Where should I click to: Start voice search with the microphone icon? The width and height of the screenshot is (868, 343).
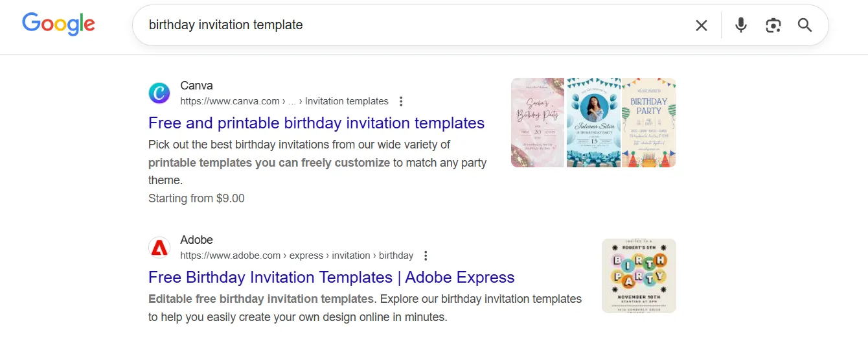[x=741, y=25]
